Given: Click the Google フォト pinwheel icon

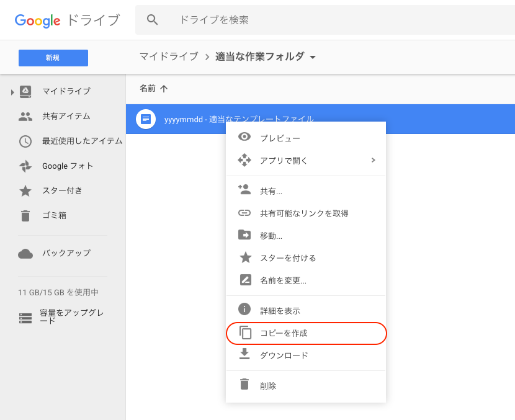Looking at the screenshot, I should click(25, 166).
